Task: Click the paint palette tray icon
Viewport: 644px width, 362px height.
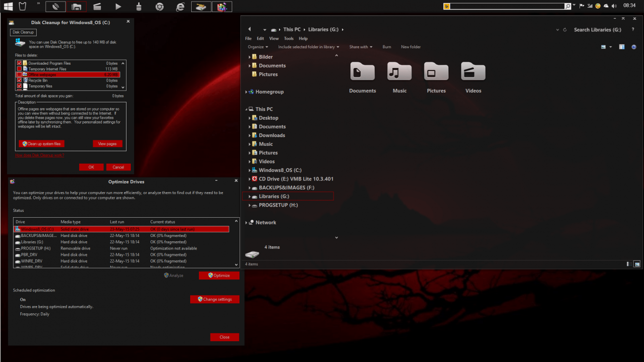Action: pyautogui.click(x=598, y=6)
